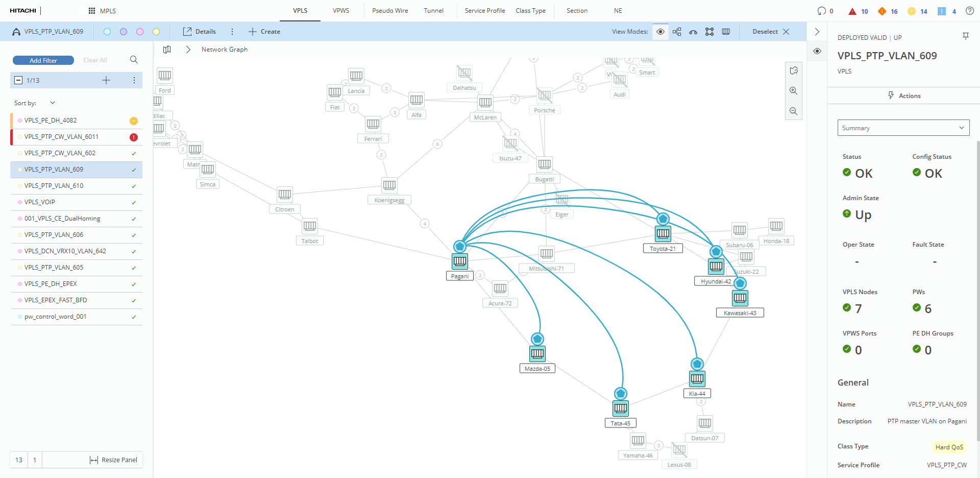Pin the details panel with pin icon
The width and height of the screenshot is (980, 478).
point(965,36)
